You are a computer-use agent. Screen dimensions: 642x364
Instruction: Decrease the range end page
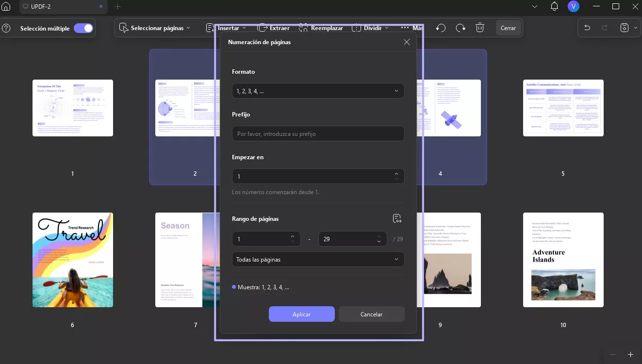(x=379, y=242)
